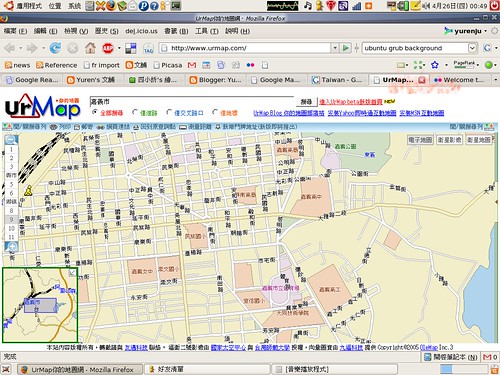
Task: Click the yellow person marker on the map
Action: [28, 191]
